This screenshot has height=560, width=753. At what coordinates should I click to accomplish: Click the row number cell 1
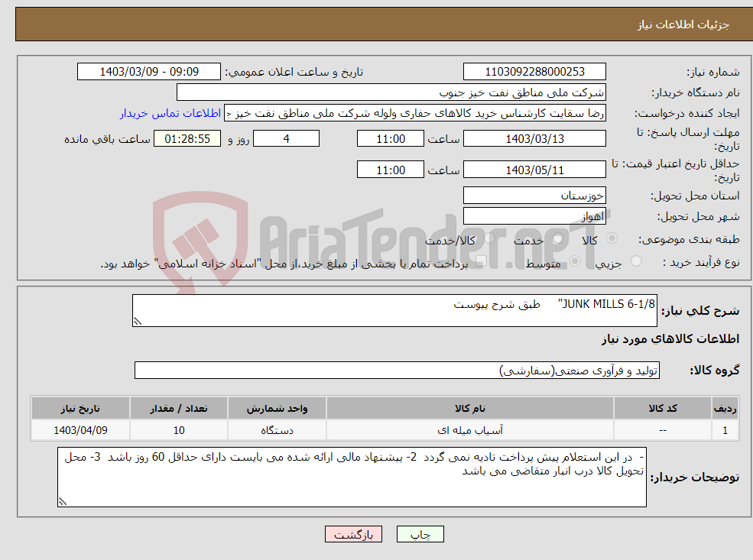725,430
